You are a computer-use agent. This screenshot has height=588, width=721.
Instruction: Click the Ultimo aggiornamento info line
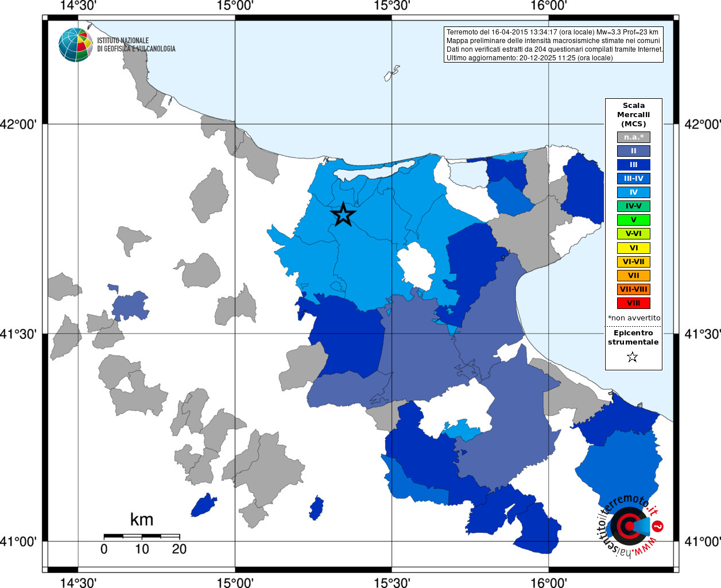[x=530, y=58]
